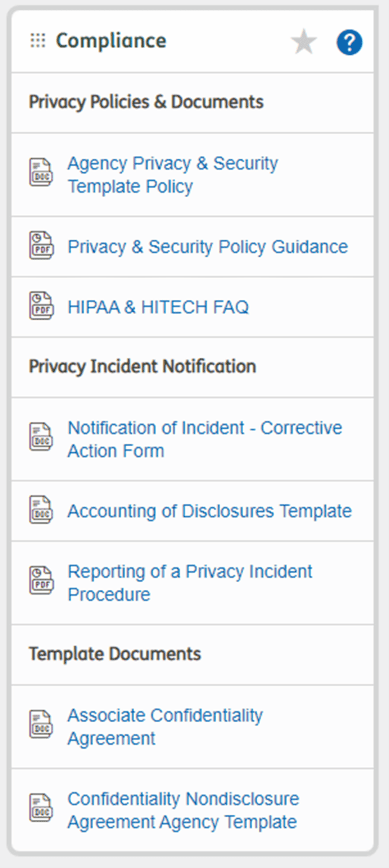Collapse the Privacy Policies & Documents section
Screen dimensions: 389x868
(x=146, y=102)
